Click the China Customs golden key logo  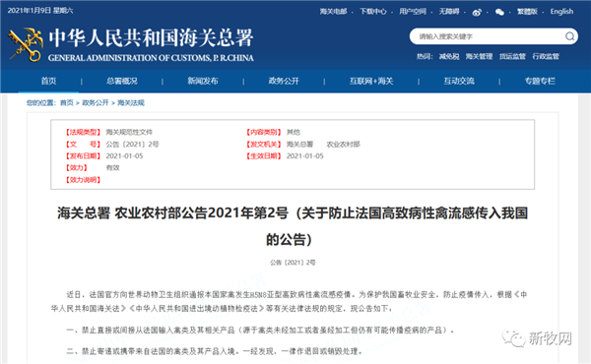(26, 44)
